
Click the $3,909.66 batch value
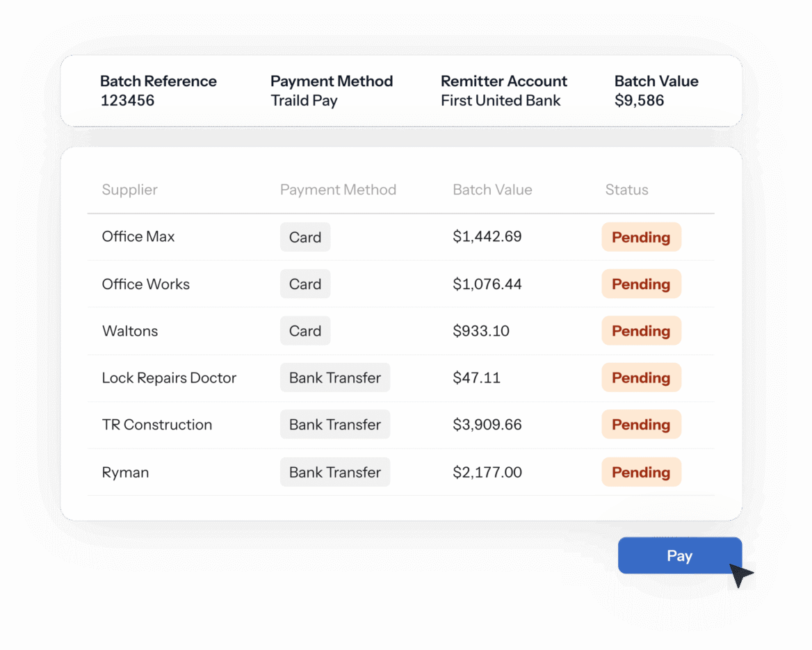(487, 425)
